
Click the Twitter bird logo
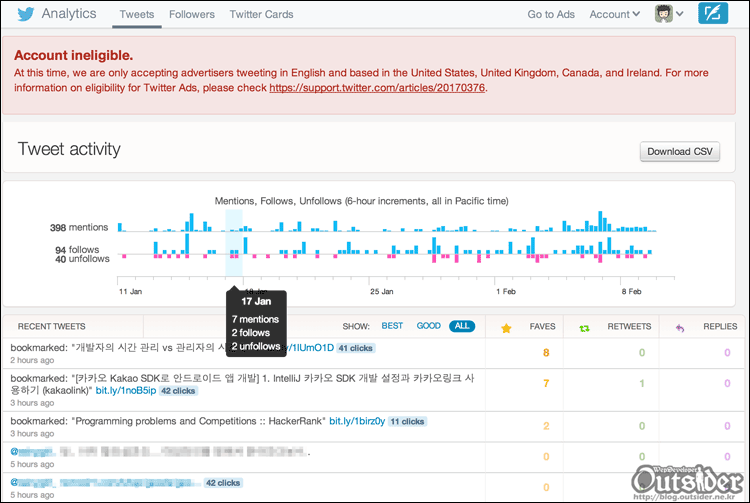coord(26,14)
